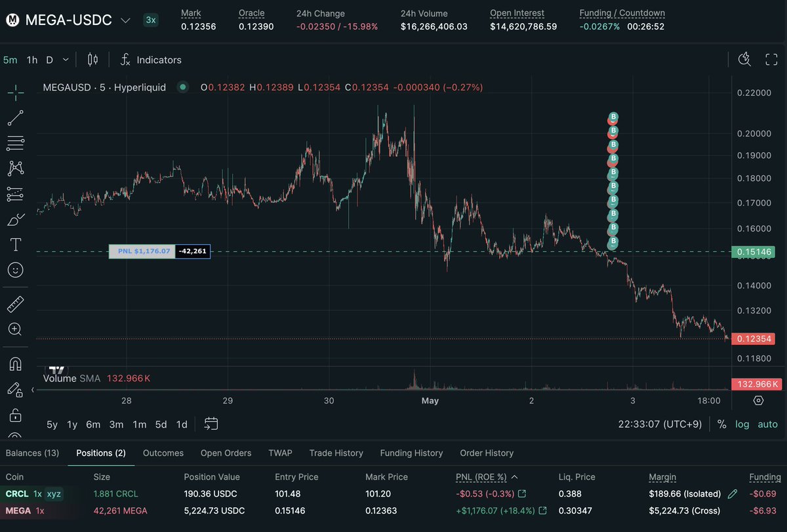Screen dimensions: 787x532
Task: Toggle lock all drawing tools
Action: [16, 415]
